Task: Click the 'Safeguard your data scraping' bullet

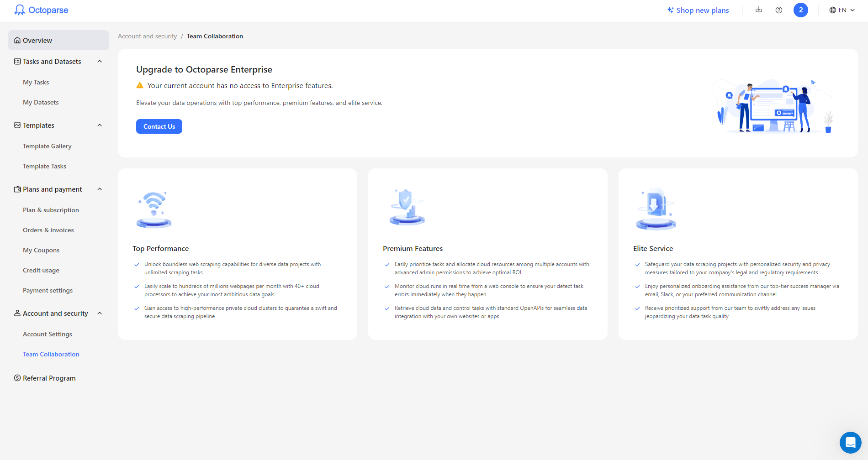Action: [737, 268]
